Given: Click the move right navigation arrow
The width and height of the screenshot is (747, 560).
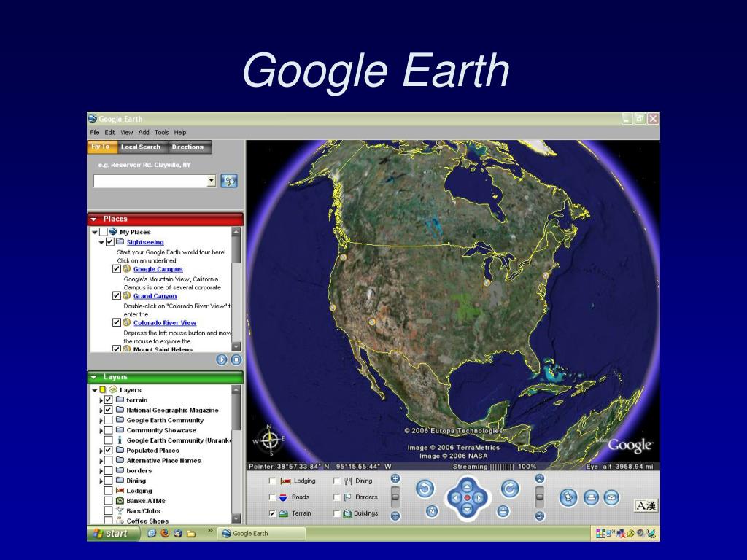Looking at the screenshot, I should 479,498.
